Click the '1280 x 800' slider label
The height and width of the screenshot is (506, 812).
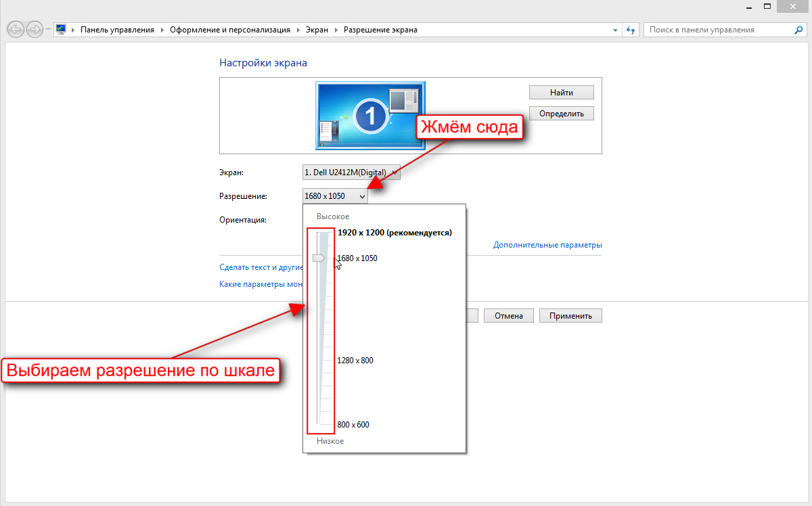(x=355, y=360)
